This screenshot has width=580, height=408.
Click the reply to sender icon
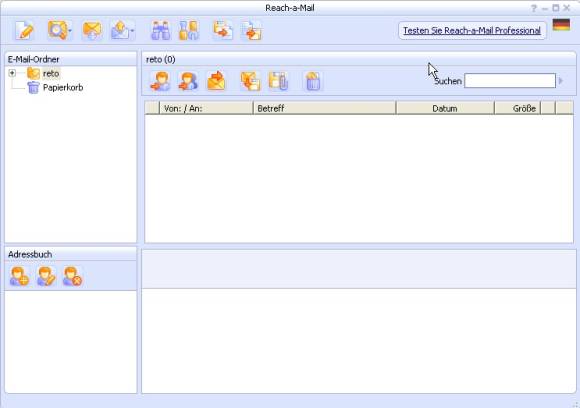160,81
